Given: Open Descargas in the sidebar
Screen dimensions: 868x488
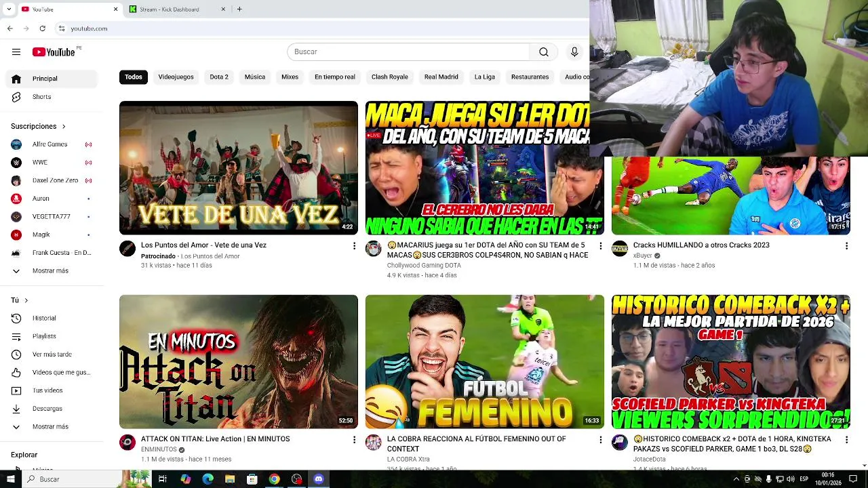Looking at the screenshot, I should click(x=52, y=409).
